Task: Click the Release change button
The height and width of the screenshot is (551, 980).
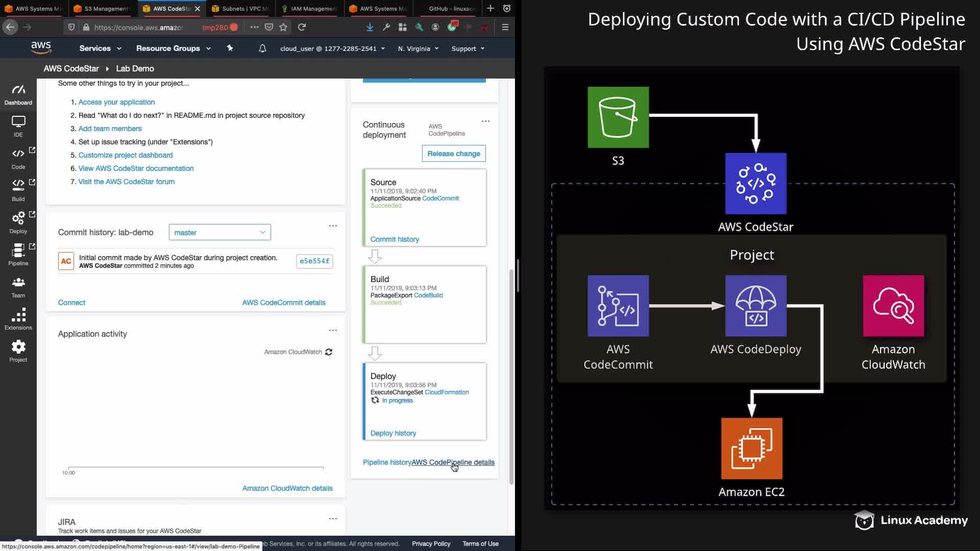Action: 453,154
